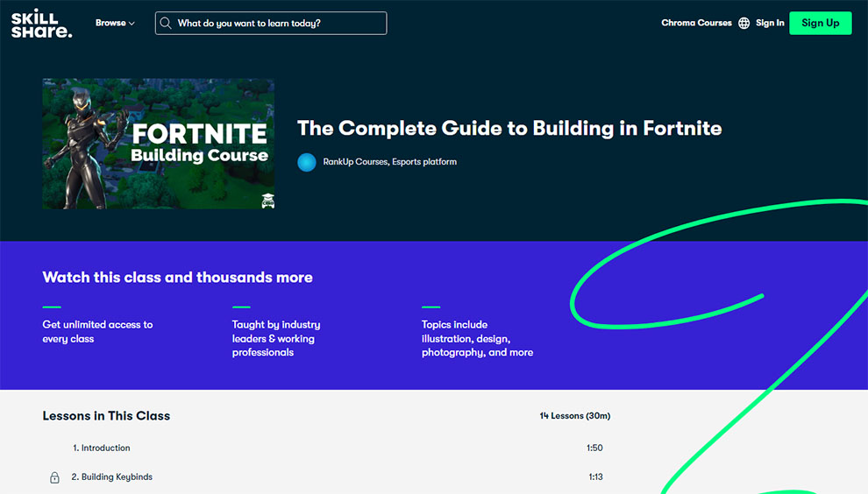Open the Fortnite Building Course thumbnail
This screenshot has height=494, width=868.
(x=159, y=144)
